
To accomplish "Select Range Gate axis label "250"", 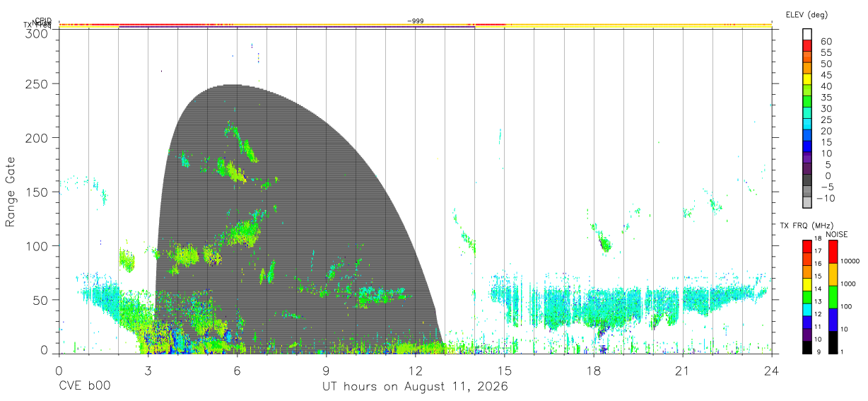I will (35, 83).
